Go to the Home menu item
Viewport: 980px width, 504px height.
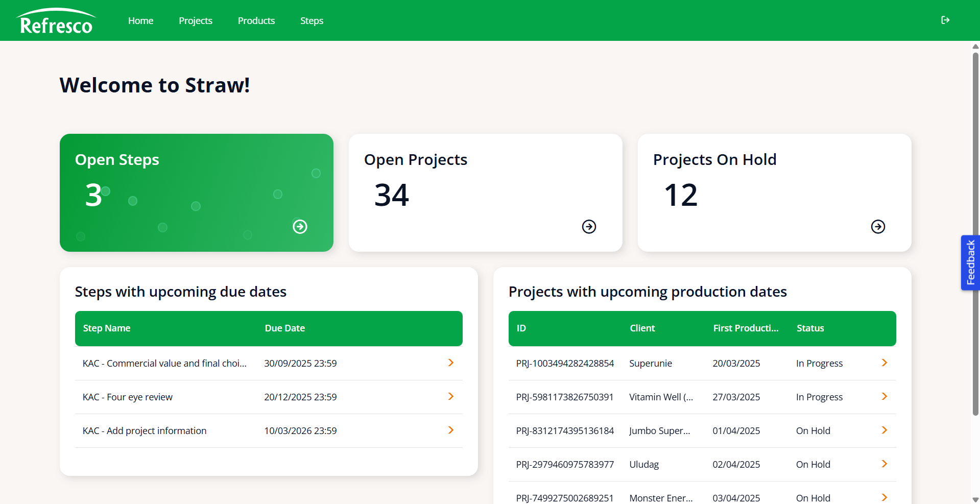click(140, 20)
